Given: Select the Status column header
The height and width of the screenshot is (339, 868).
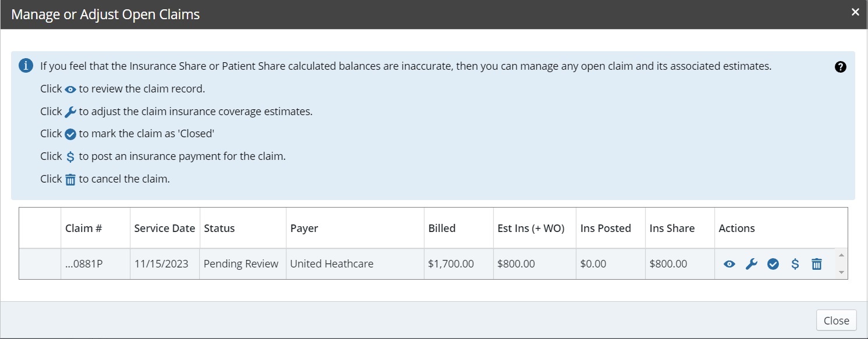Looking at the screenshot, I should click(219, 228).
